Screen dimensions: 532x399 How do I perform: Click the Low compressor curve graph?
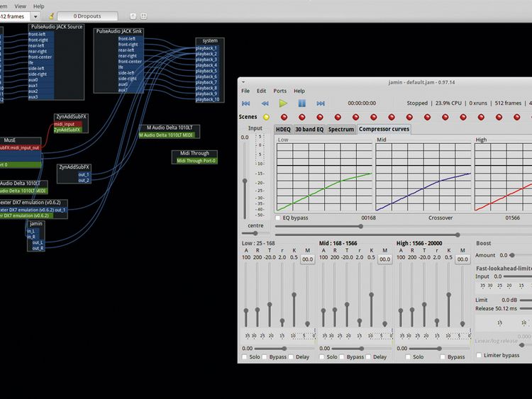pyautogui.click(x=324, y=177)
